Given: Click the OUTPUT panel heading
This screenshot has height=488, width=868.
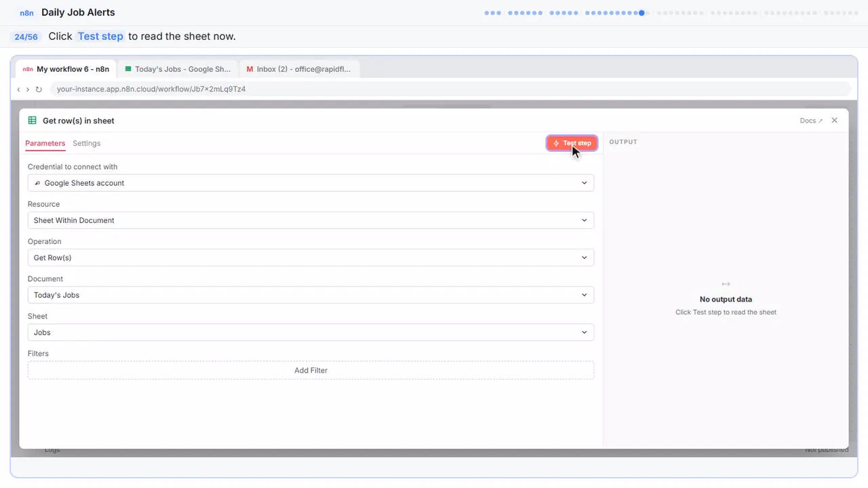Looking at the screenshot, I should click(623, 142).
